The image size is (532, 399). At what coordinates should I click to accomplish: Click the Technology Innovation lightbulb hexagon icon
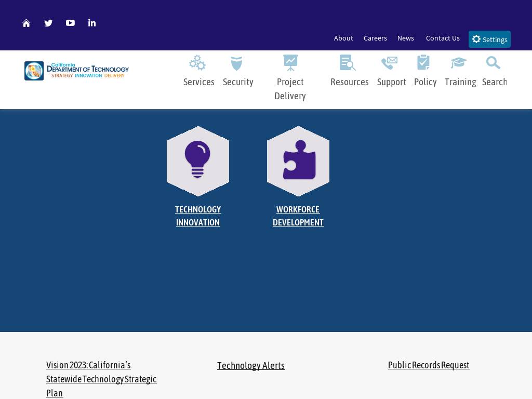click(x=198, y=161)
